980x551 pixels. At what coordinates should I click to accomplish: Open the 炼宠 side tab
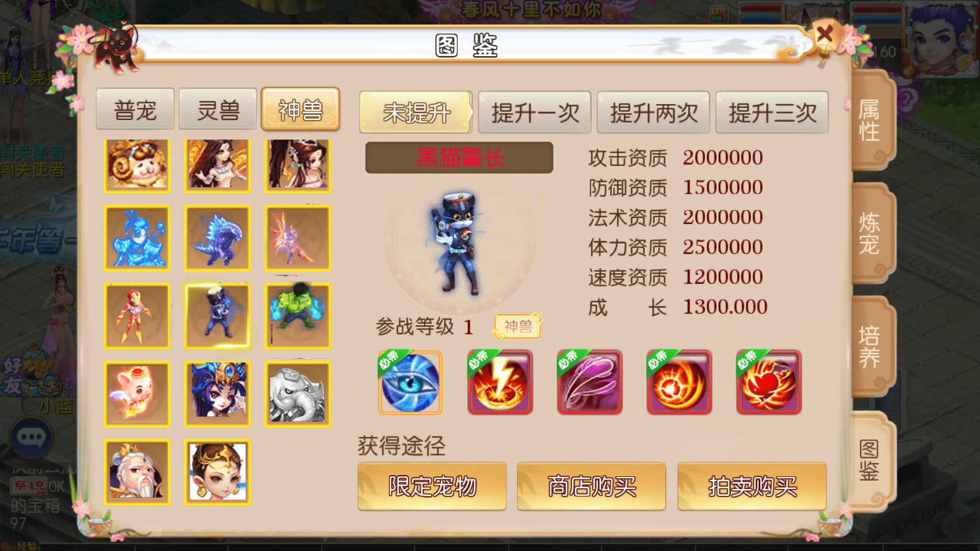871,233
